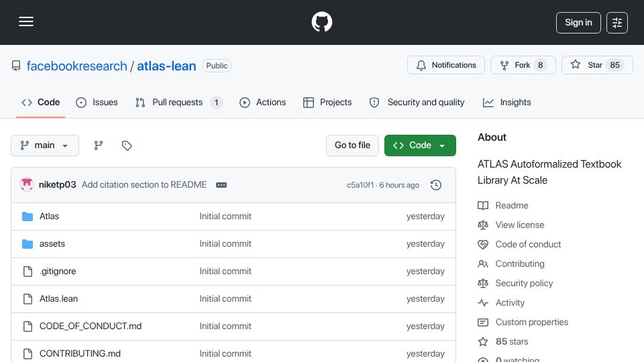
Task: Click the Sign in button
Action: pos(578,23)
